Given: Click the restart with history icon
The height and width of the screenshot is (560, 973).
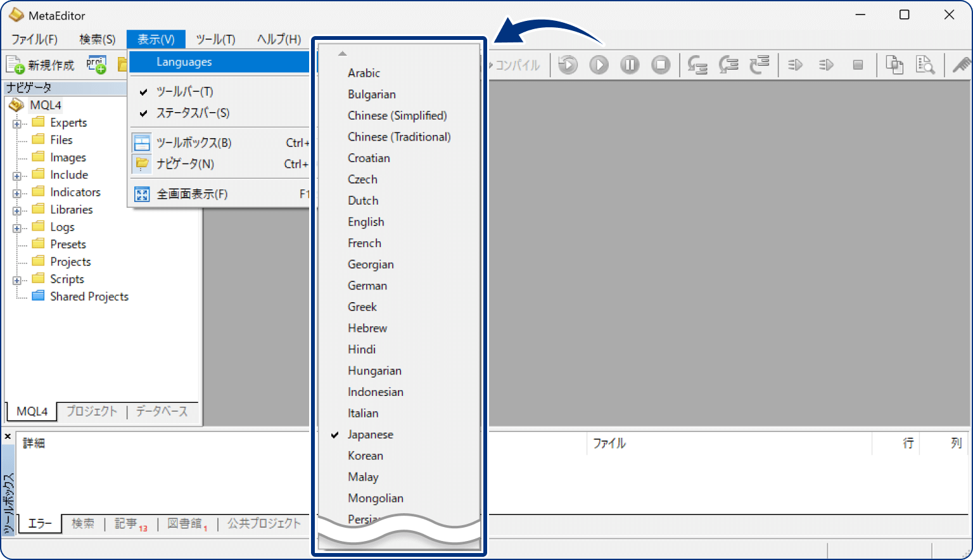Looking at the screenshot, I should pos(568,65).
